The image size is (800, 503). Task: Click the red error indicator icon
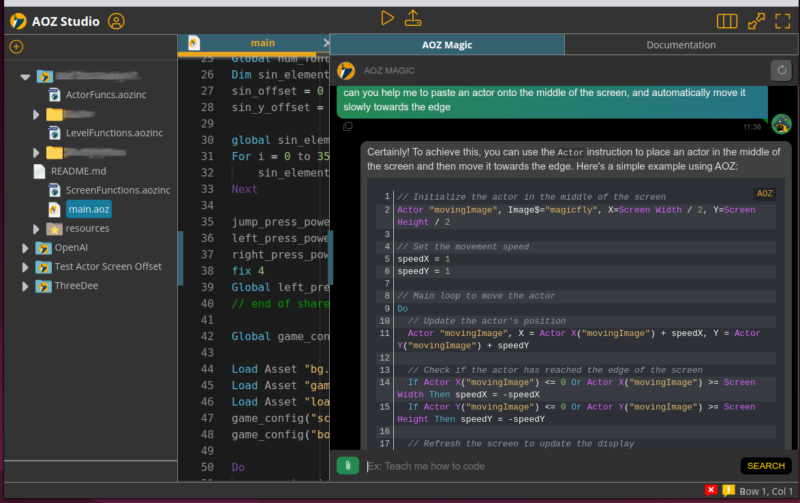coord(711,490)
